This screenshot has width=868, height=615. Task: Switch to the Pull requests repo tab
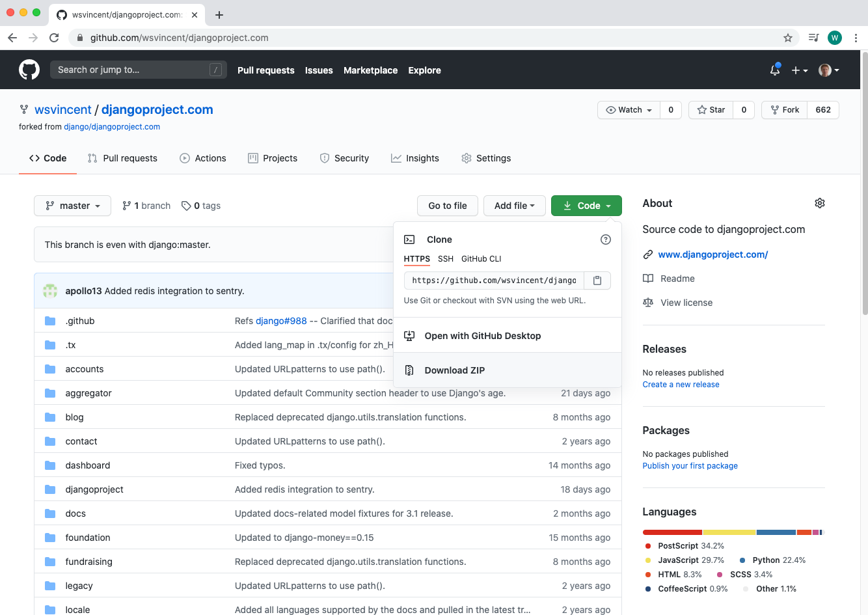[122, 158]
